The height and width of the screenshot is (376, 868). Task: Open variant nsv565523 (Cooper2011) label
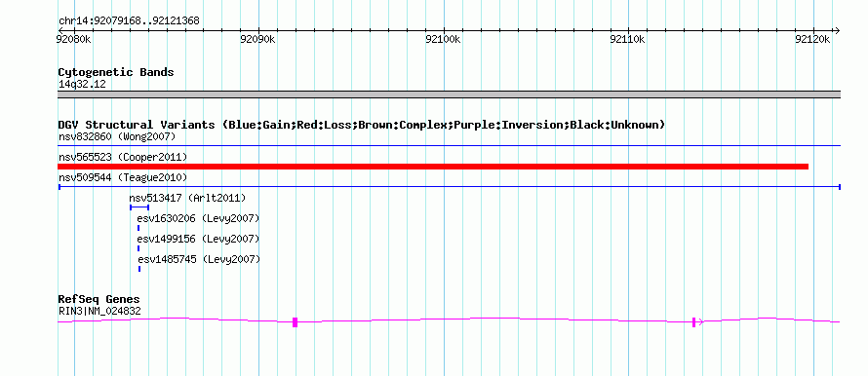click(123, 158)
